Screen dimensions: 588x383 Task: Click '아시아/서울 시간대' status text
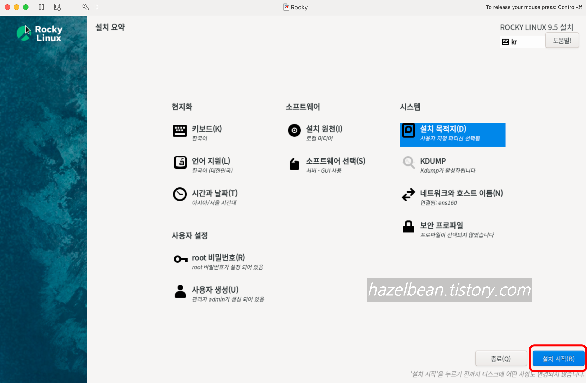(x=214, y=203)
